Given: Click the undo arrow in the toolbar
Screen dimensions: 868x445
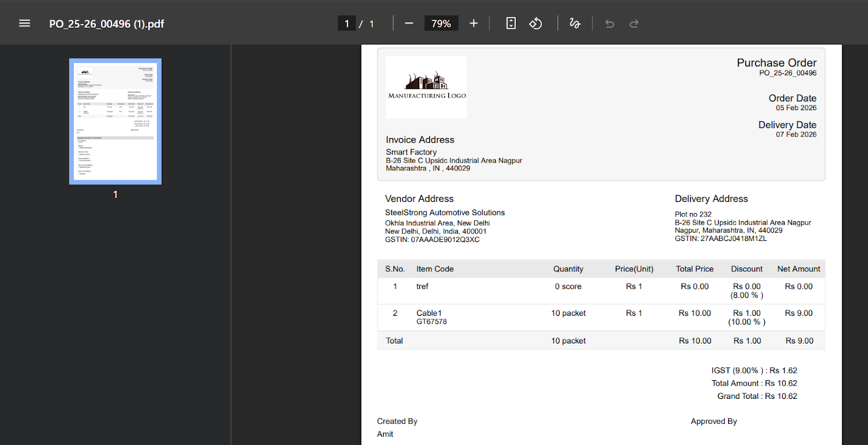Looking at the screenshot, I should [610, 23].
